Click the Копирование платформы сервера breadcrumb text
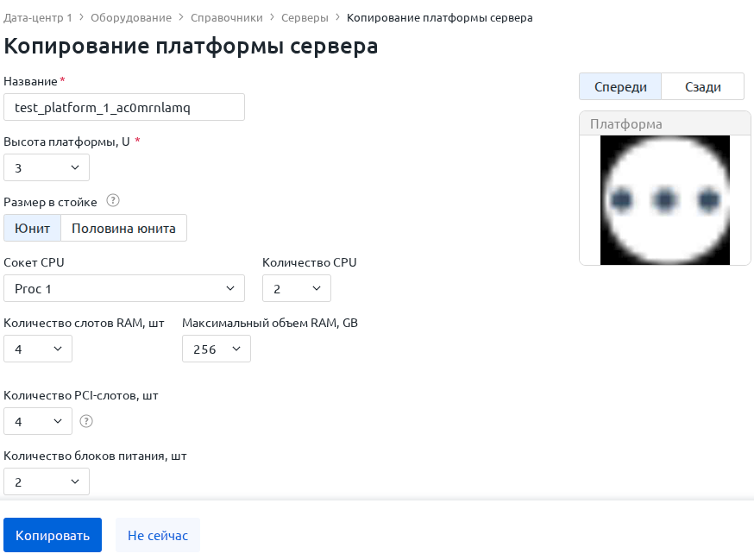The image size is (754, 560). click(x=439, y=18)
